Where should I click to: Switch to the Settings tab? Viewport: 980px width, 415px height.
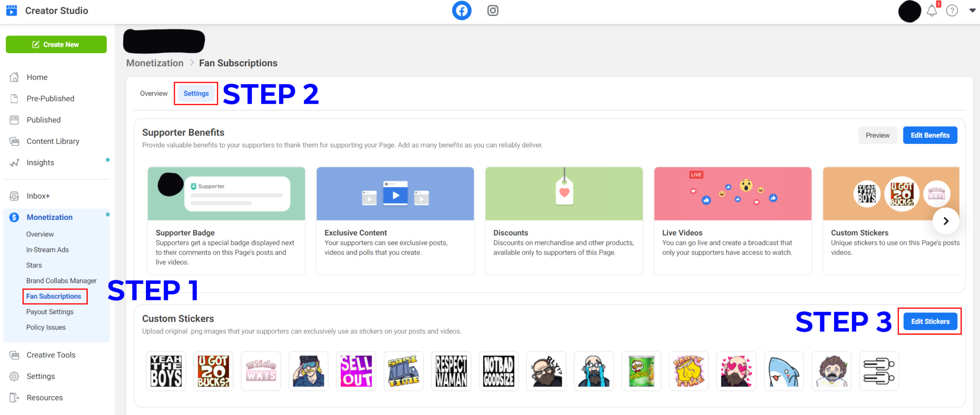(x=196, y=93)
